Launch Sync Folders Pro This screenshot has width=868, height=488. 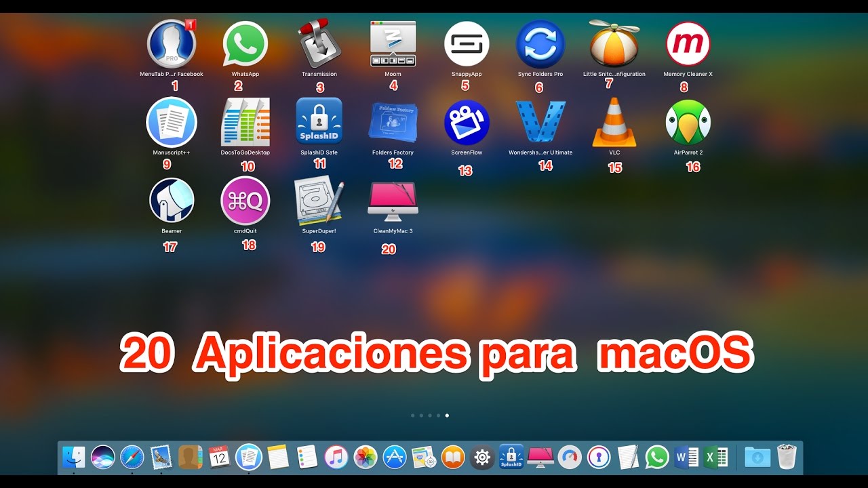(x=540, y=43)
